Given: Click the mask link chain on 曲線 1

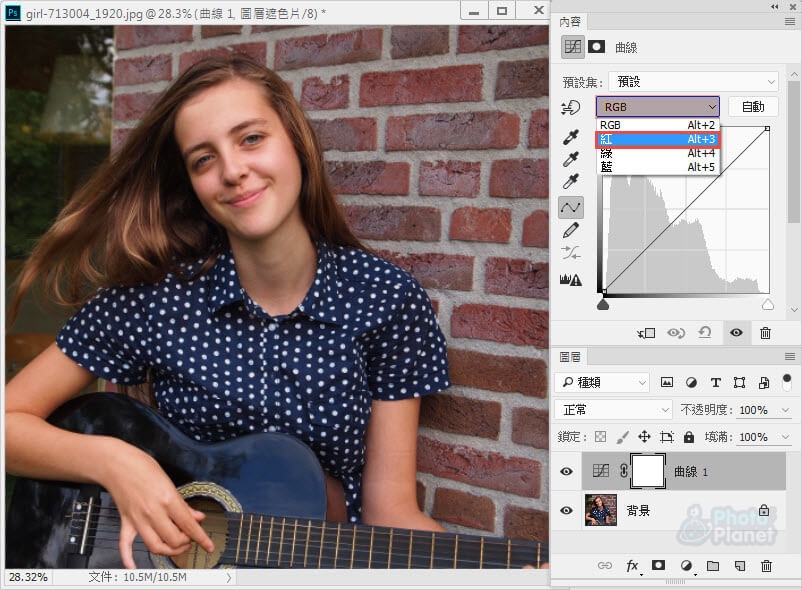Looking at the screenshot, I should tap(623, 471).
